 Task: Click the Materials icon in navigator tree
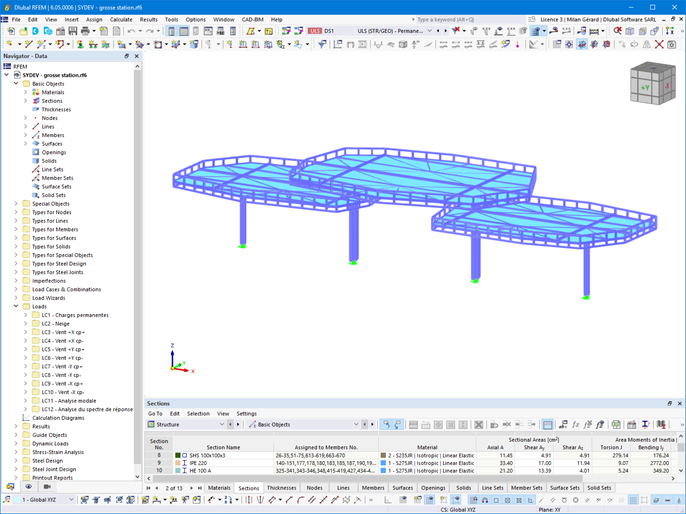coord(36,92)
